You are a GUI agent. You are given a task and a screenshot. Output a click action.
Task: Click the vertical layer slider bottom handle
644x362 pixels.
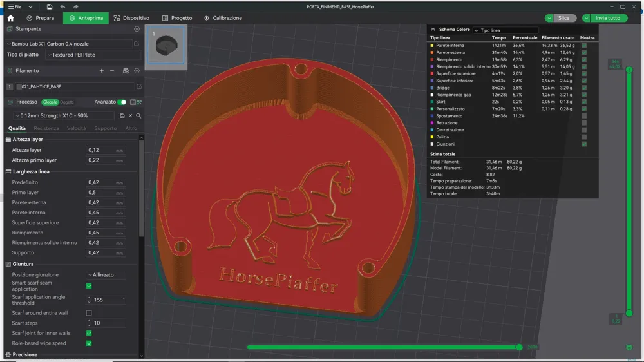(629, 314)
